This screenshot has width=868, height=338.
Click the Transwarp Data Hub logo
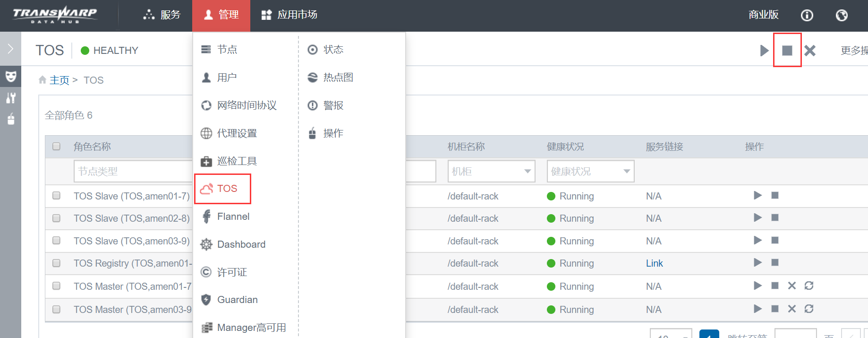pos(55,15)
